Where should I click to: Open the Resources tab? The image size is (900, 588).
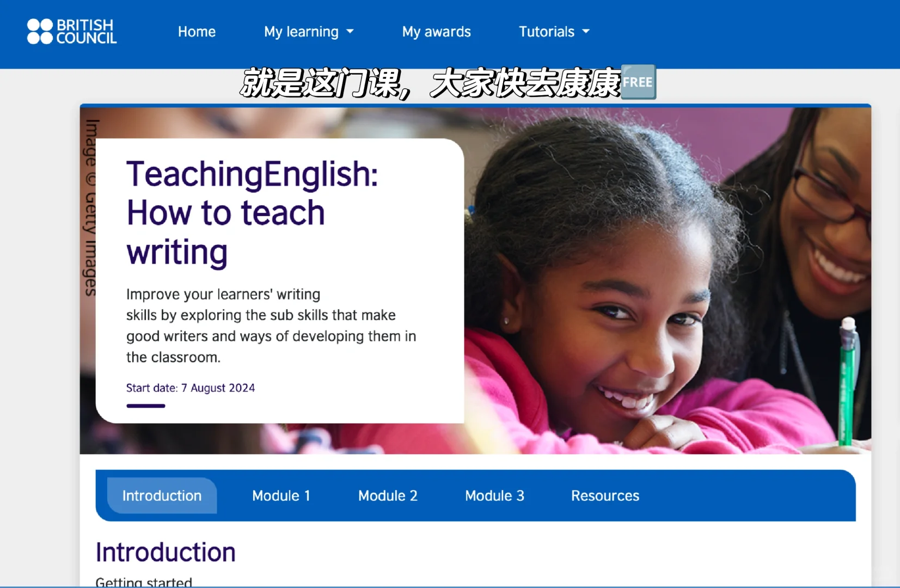tap(605, 495)
